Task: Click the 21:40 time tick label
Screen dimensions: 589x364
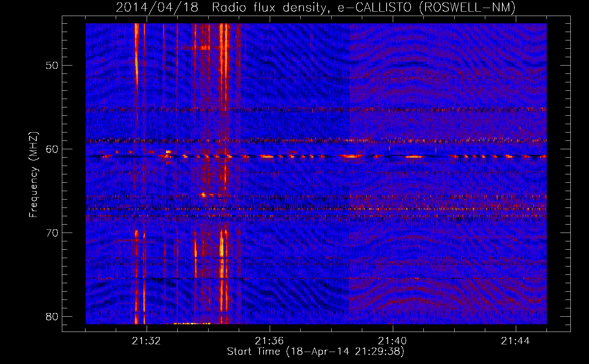Action: (x=392, y=341)
